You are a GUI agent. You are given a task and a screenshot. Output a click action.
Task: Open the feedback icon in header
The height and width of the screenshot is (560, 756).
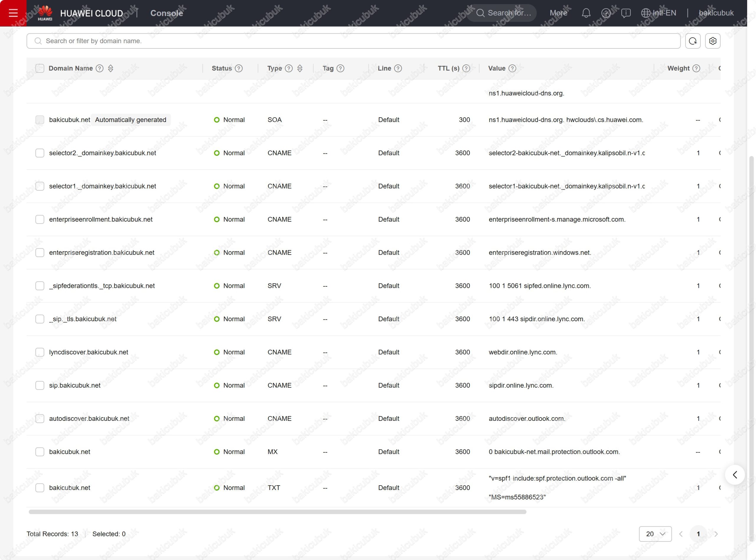click(625, 13)
